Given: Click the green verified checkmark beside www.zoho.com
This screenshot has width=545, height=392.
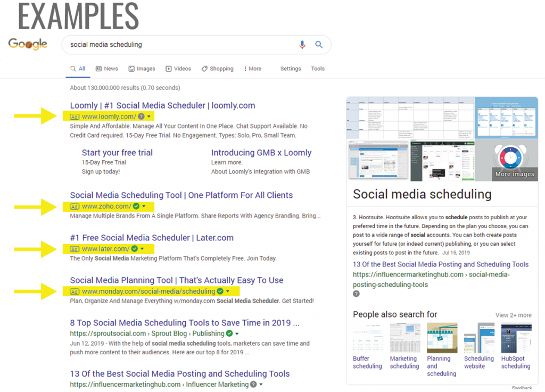Looking at the screenshot, I should point(136,206).
